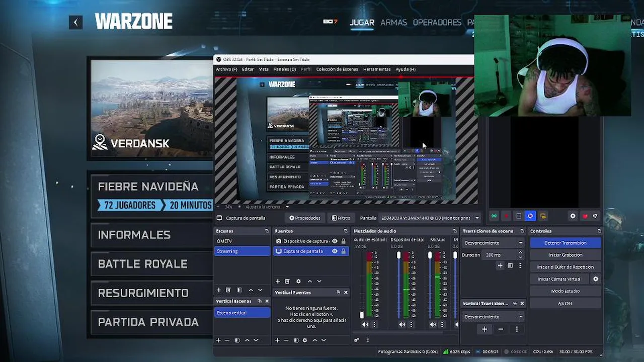Toggle lock on Dispositivo de captura source
The width and height of the screenshot is (644, 362).
click(344, 241)
